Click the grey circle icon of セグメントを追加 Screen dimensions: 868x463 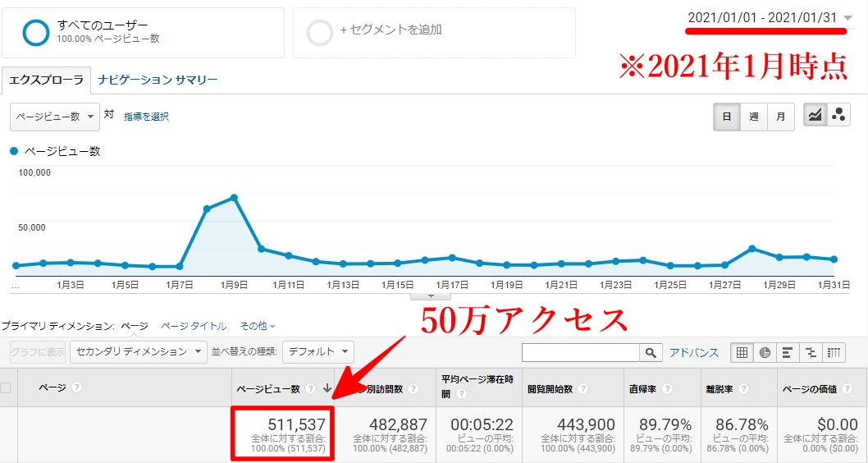point(320,33)
